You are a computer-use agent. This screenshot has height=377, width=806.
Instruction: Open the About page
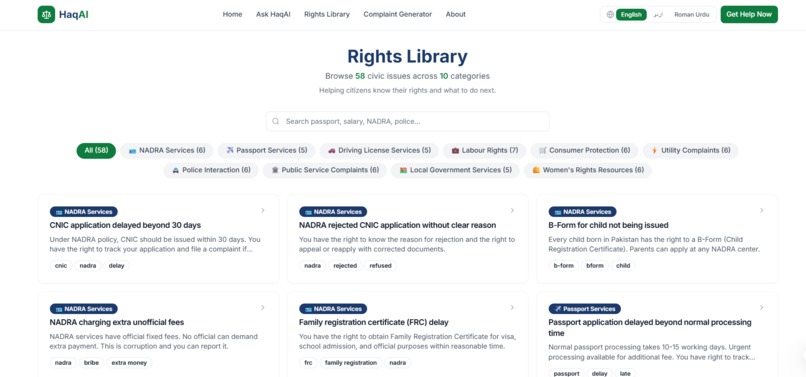[455, 14]
